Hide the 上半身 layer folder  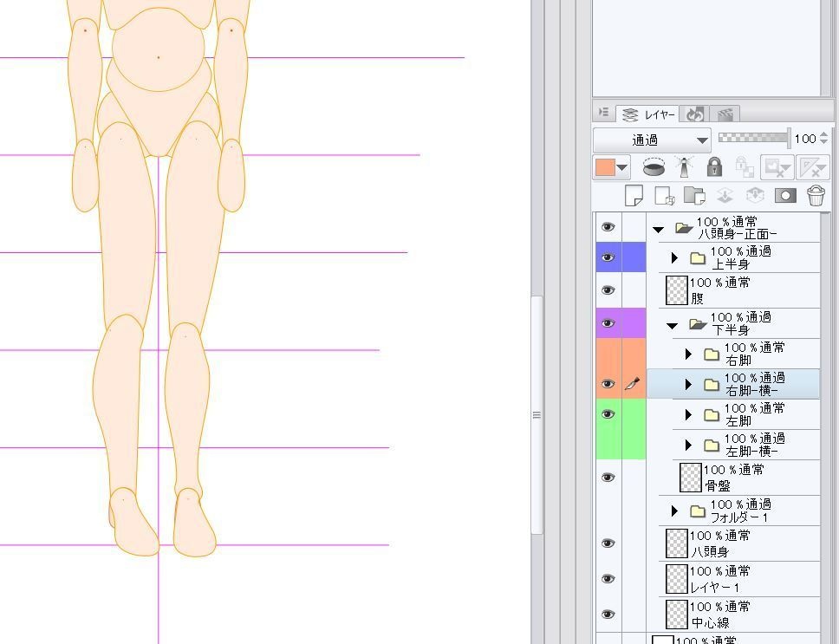coord(609,257)
